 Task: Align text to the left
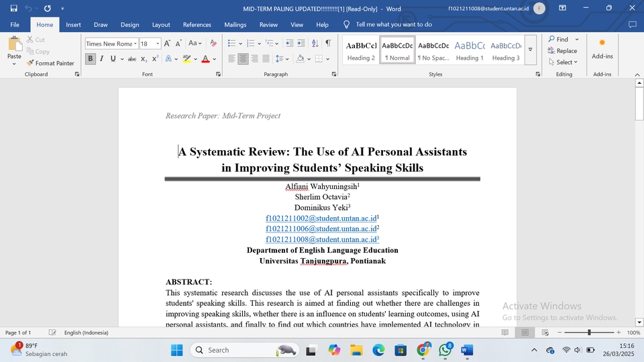tap(231, 59)
